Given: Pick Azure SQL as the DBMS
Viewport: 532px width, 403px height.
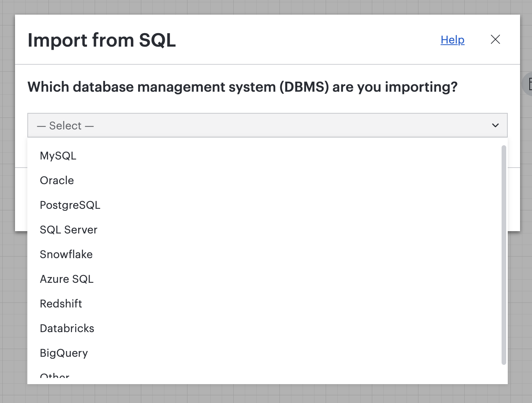Looking at the screenshot, I should [x=267, y=279].
